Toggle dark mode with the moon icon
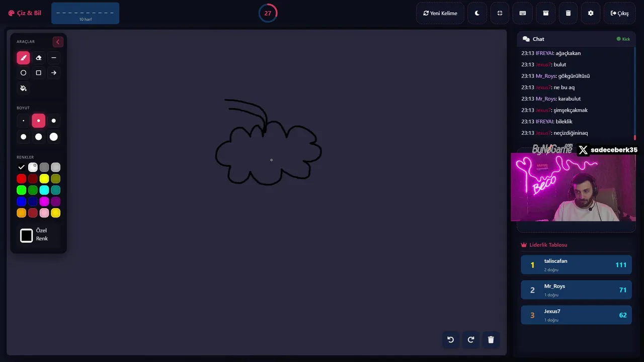 [477, 13]
